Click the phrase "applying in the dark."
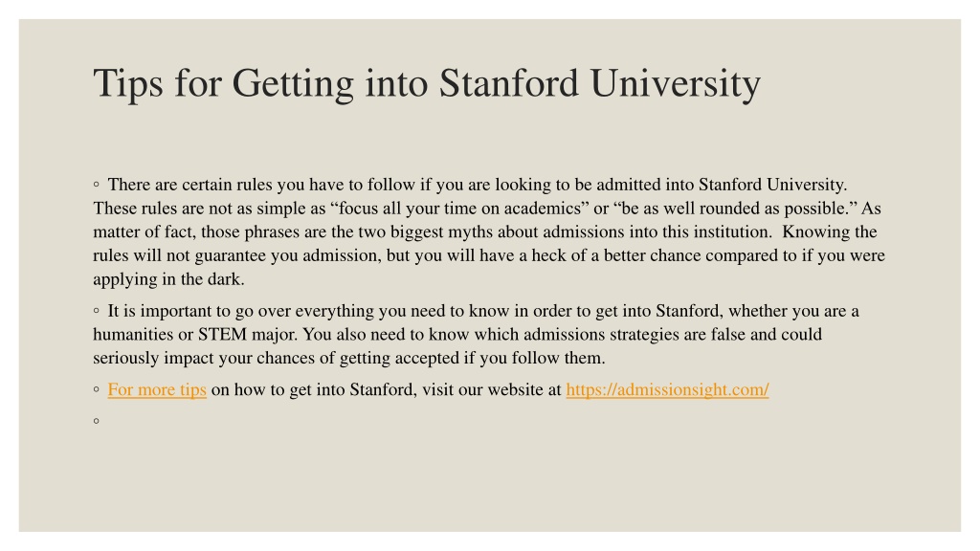Screen dimensions: 980x551 pos(168,279)
